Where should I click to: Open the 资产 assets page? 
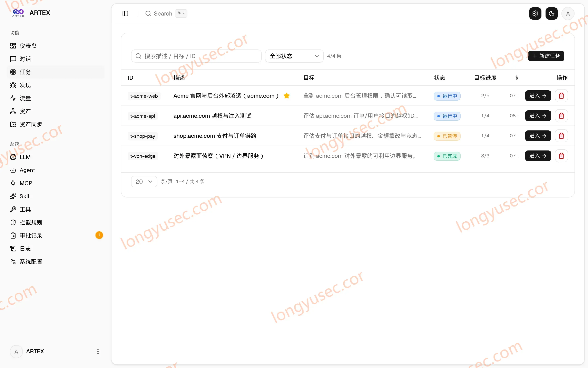pos(55,111)
